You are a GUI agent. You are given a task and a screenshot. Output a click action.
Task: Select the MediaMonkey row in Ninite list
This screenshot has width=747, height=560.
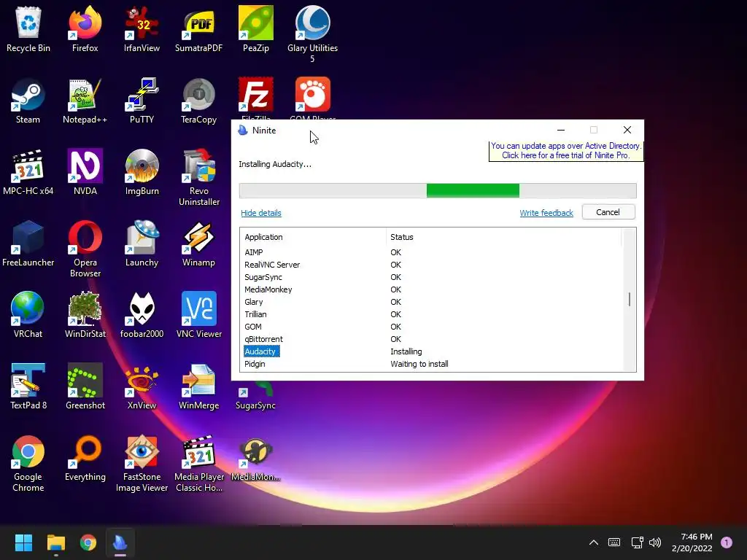tap(432, 289)
